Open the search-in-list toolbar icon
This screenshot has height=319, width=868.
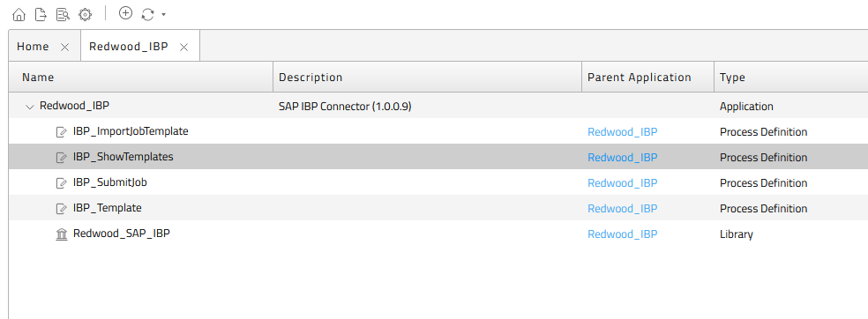[63, 14]
